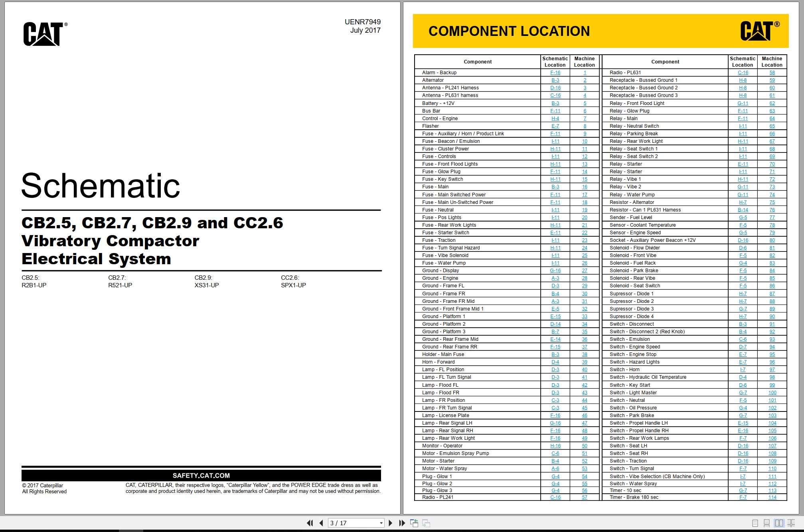
Task: Open schematic link B-14 for Resistor - Can 1 PL631
Action: click(743, 210)
